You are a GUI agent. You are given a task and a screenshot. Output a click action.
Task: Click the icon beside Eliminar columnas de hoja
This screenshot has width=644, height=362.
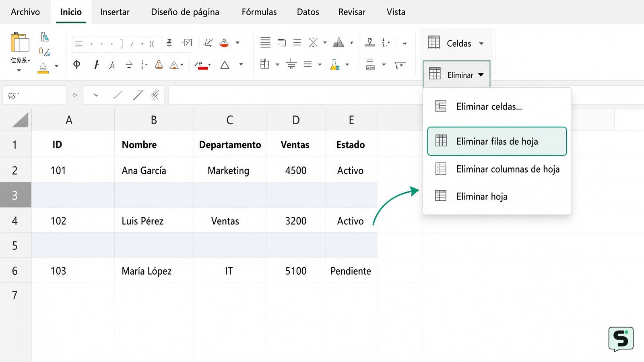441,169
